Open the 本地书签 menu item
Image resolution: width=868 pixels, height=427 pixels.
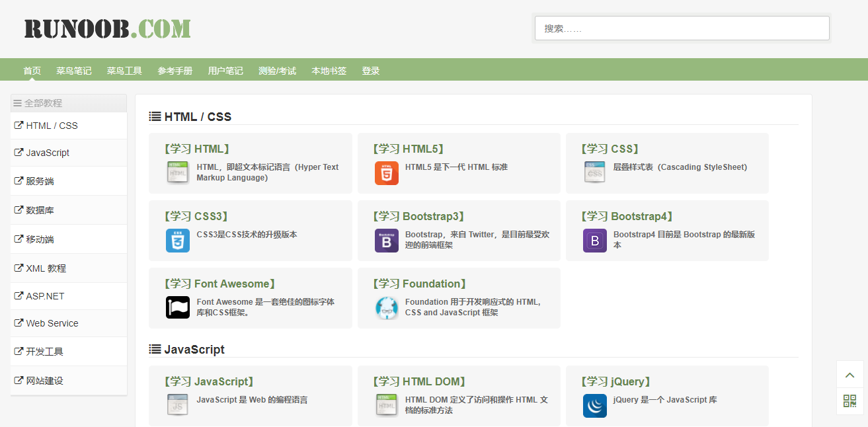tap(329, 71)
